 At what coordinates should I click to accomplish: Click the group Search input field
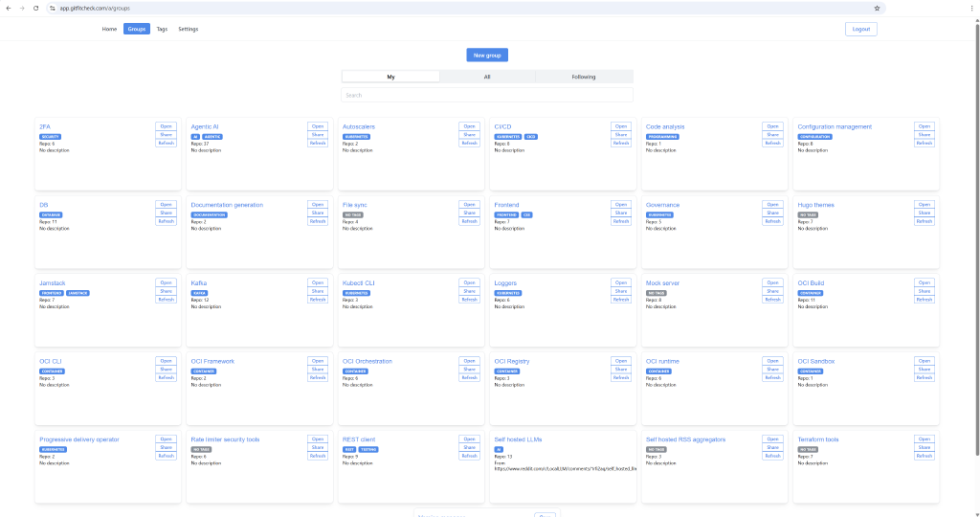[487, 95]
